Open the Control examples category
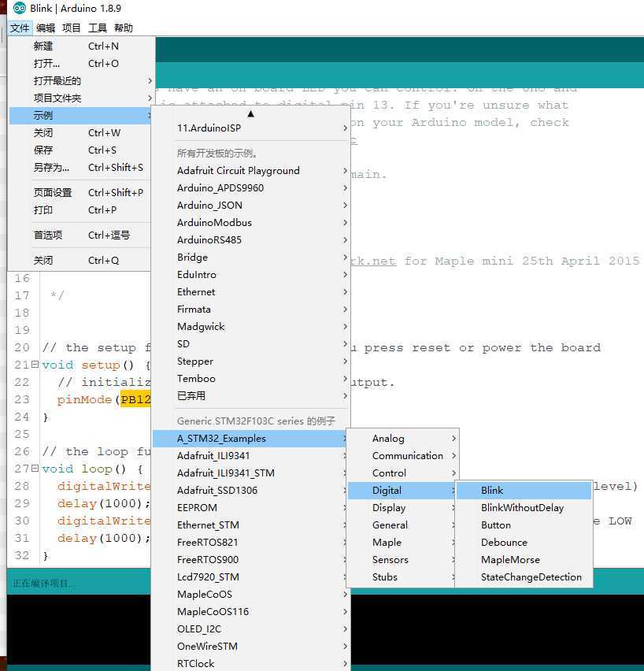Screen dimensions: 644x671 402,473
